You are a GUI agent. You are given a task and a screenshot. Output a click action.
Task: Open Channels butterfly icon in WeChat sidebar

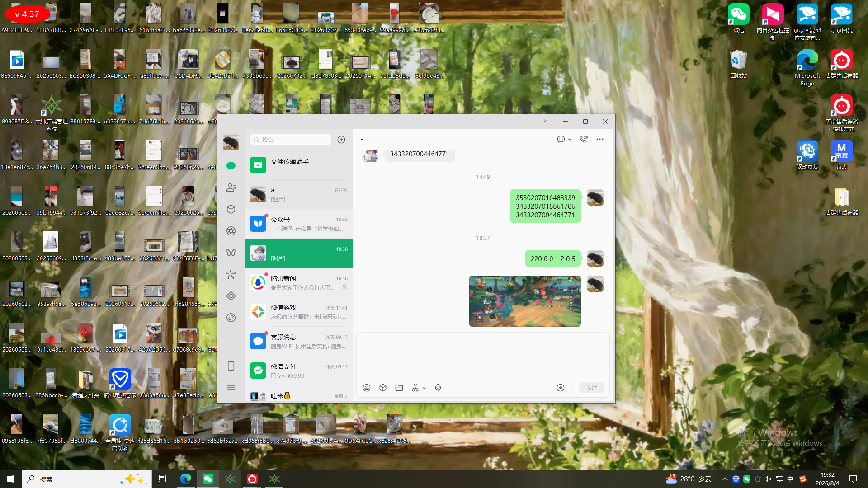231,253
